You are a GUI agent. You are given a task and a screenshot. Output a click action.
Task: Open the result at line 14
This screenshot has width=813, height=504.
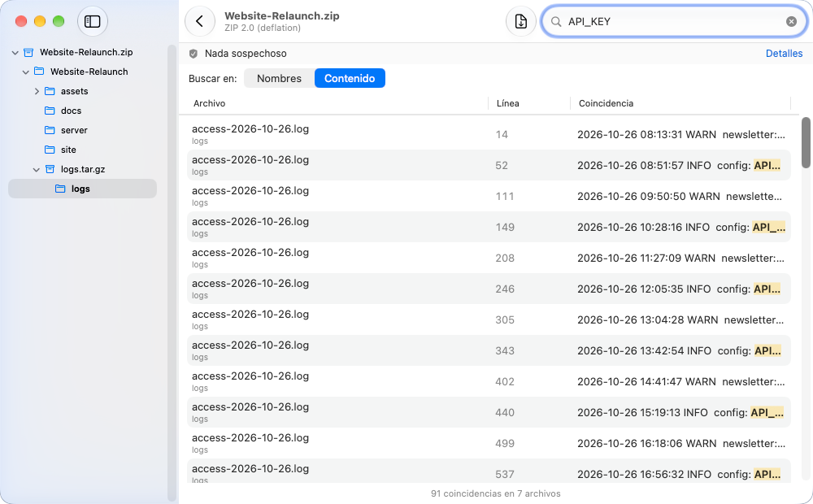[489, 134]
